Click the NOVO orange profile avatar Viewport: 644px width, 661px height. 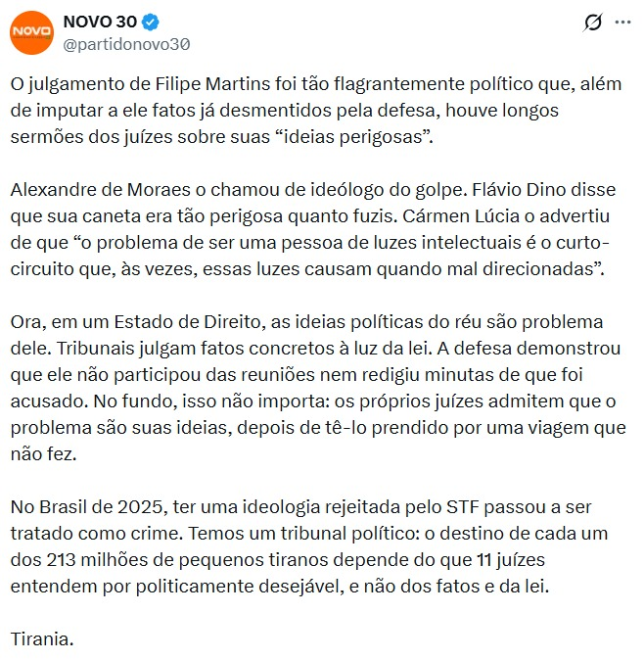[x=30, y=32]
